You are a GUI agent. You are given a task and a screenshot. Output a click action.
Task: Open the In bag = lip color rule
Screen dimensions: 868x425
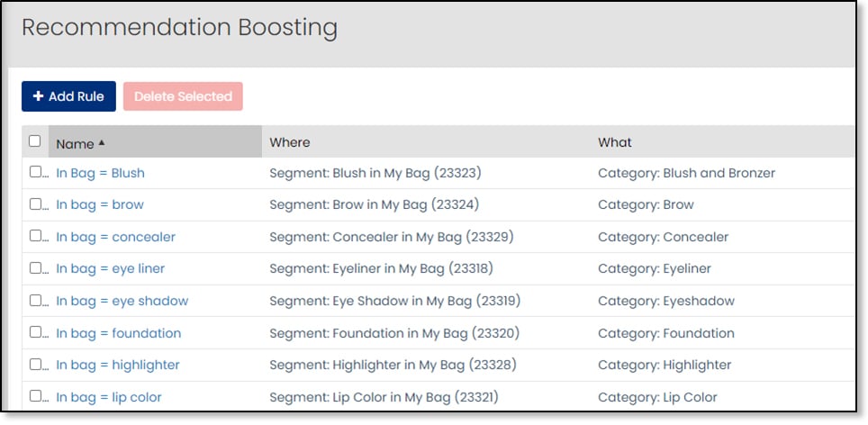pos(109,397)
